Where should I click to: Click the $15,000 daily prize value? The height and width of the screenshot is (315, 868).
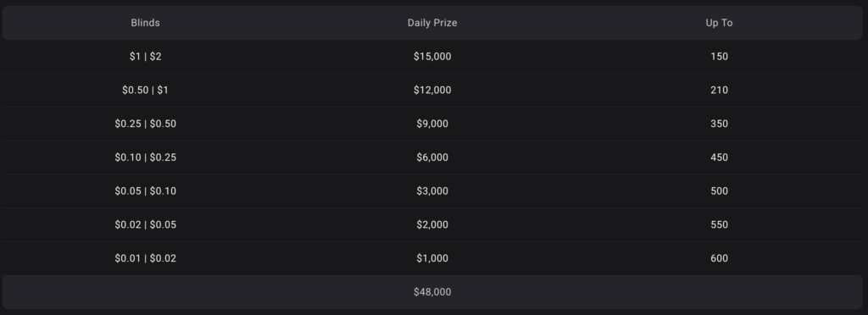point(432,57)
